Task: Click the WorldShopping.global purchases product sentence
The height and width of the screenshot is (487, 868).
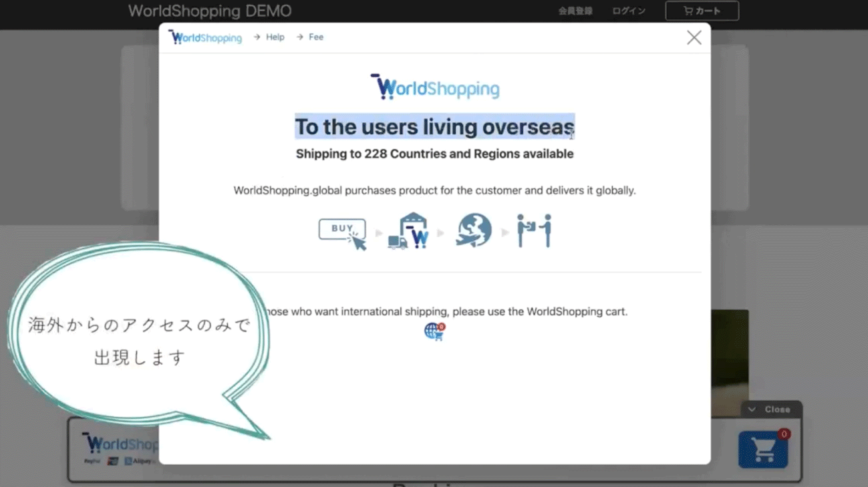Action: tap(435, 190)
